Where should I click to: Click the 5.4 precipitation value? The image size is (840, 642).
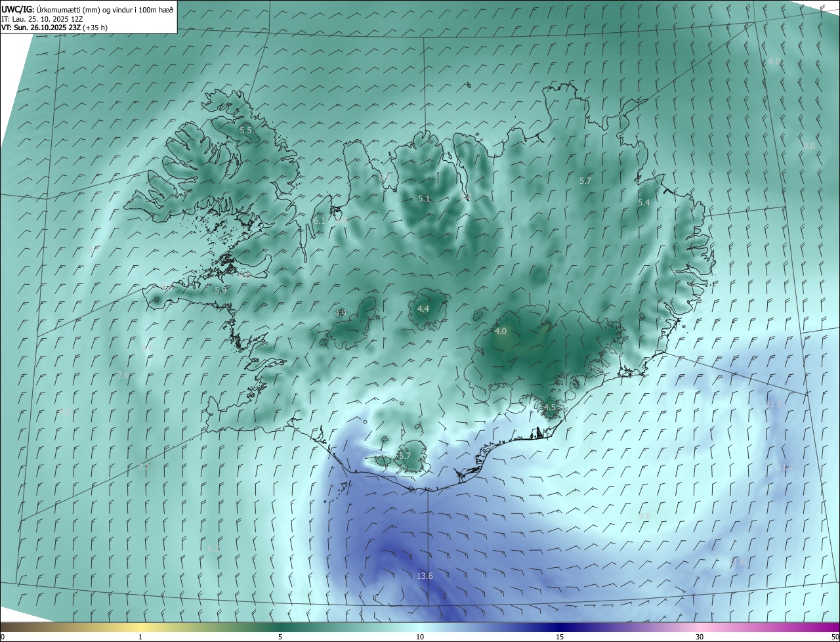coord(644,203)
